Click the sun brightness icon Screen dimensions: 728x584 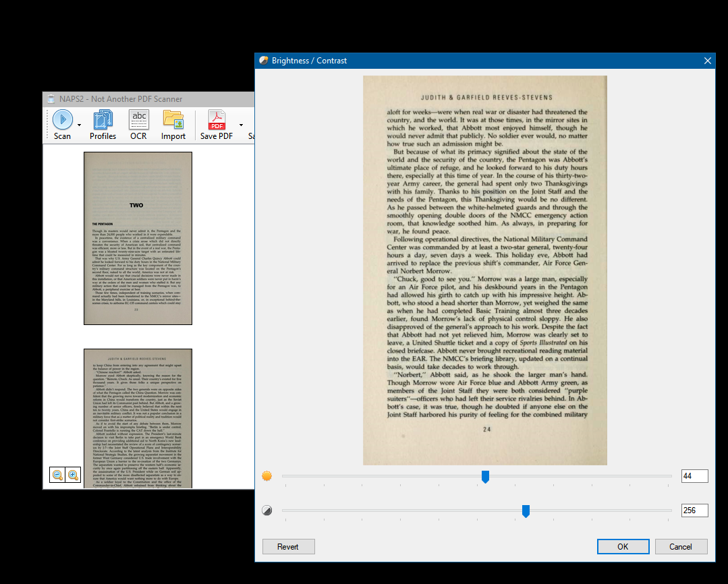point(267,476)
